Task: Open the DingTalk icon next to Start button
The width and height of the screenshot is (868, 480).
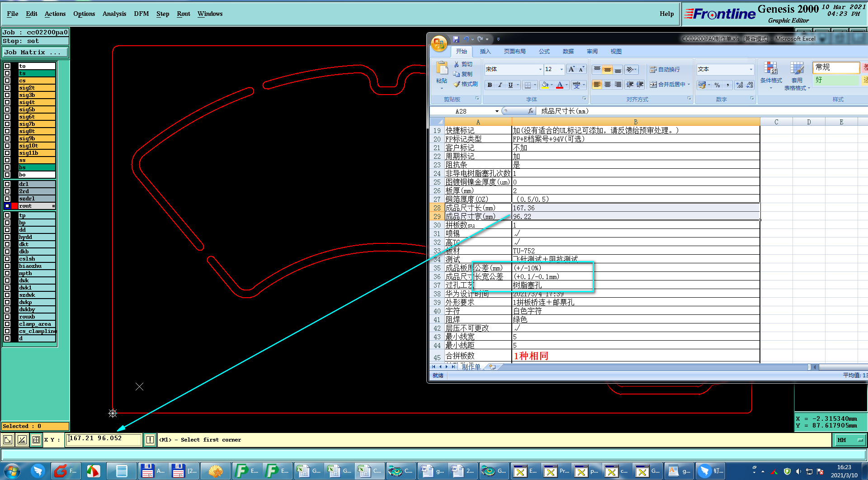Action: pyautogui.click(x=38, y=471)
